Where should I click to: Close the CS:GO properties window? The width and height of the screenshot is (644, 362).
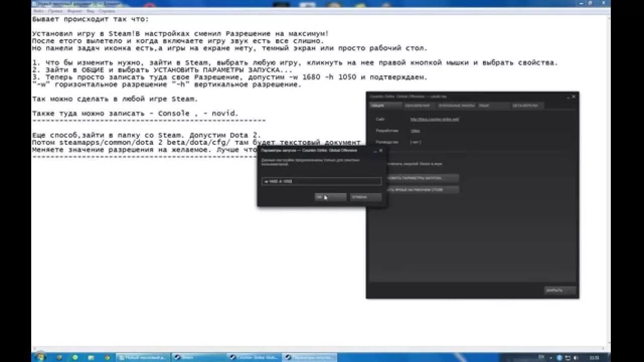[x=573, y=96]
